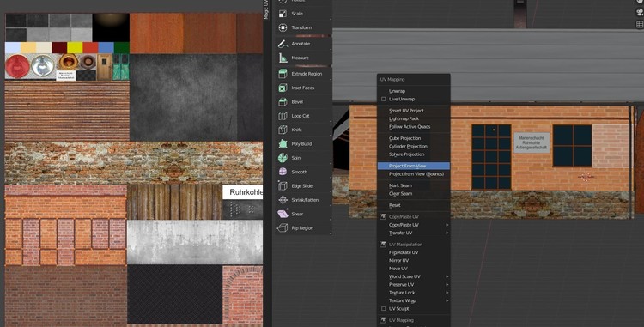Choose Mark Seam
This screenshot has height=327, width=644.
(414, 185)
